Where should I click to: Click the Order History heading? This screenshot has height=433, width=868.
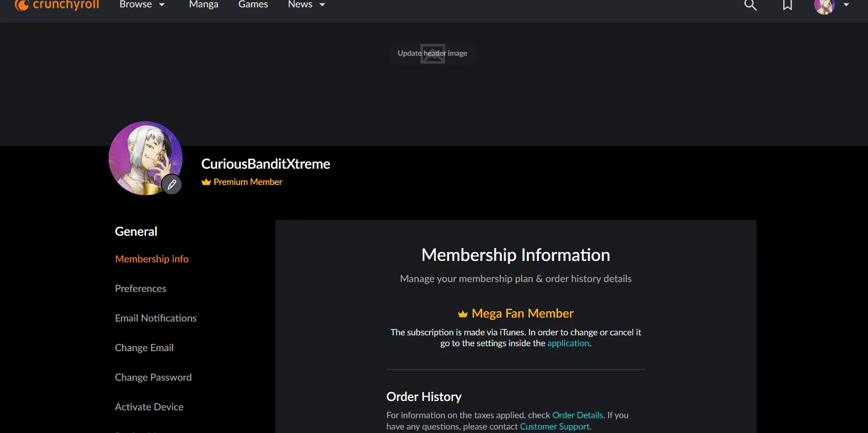[x=424, y=397]
